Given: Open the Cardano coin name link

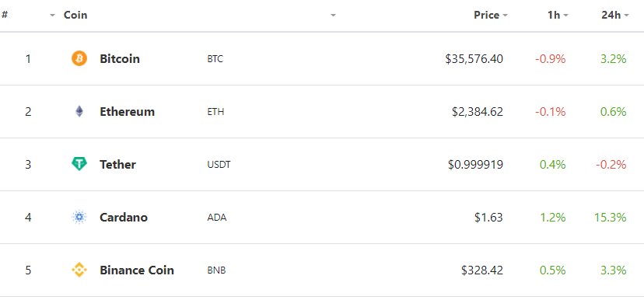Looking at the screenshot, I should 123,217.
